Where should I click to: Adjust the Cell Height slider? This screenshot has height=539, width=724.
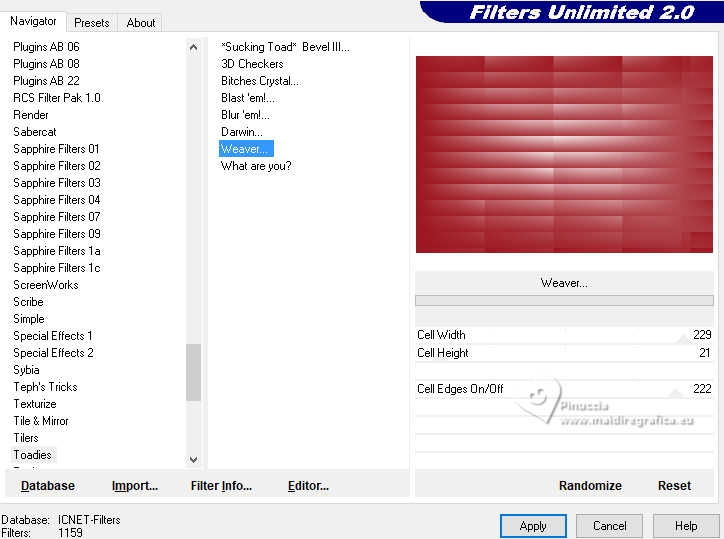564,353
